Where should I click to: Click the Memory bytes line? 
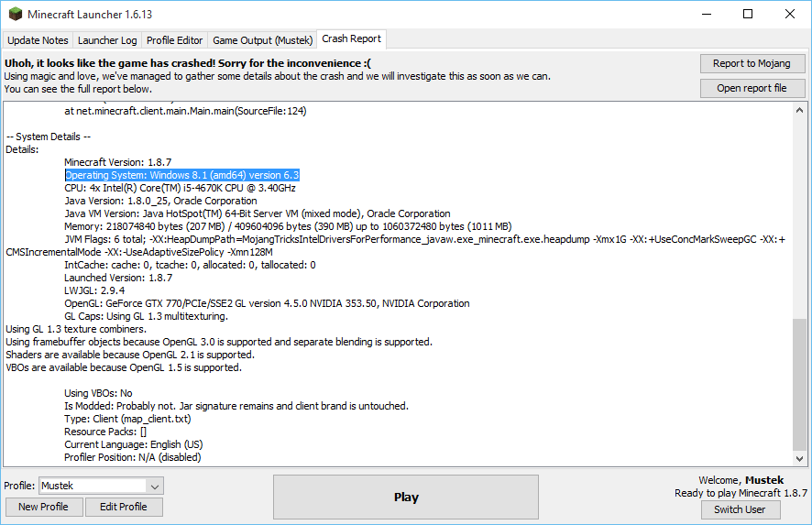click(288, 227)
